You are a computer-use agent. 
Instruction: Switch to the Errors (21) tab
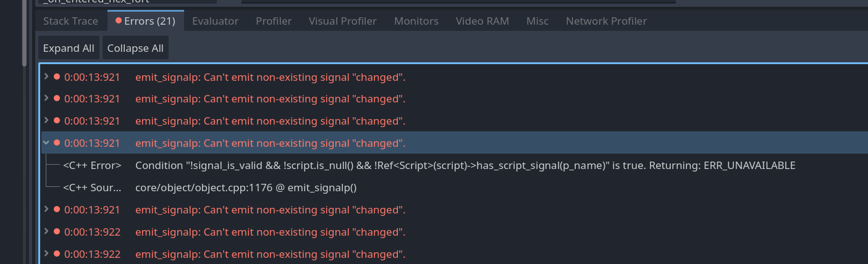(146, 21)
